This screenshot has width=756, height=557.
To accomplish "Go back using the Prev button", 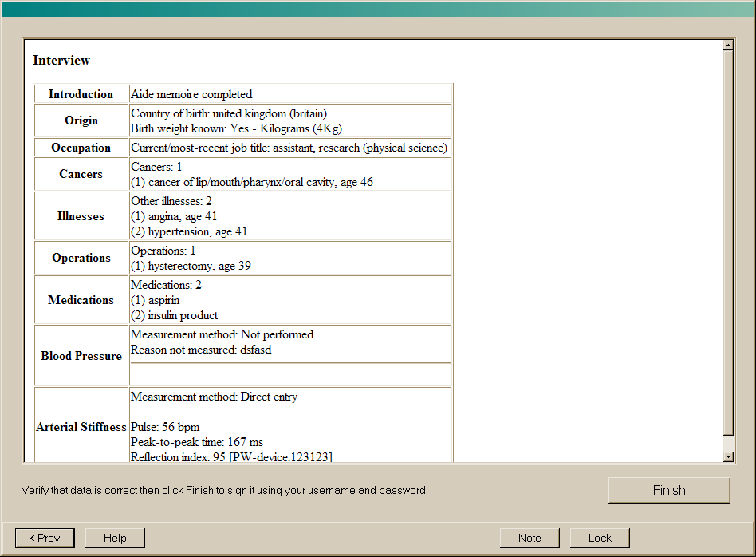I will (45, 538).
